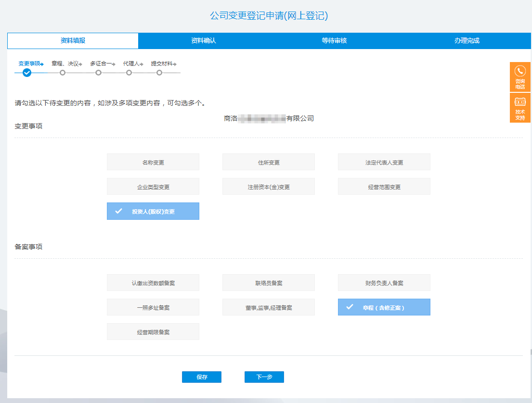Click the 提交材料 step circle
The image size is (532, 403).
tap(159, 73)
